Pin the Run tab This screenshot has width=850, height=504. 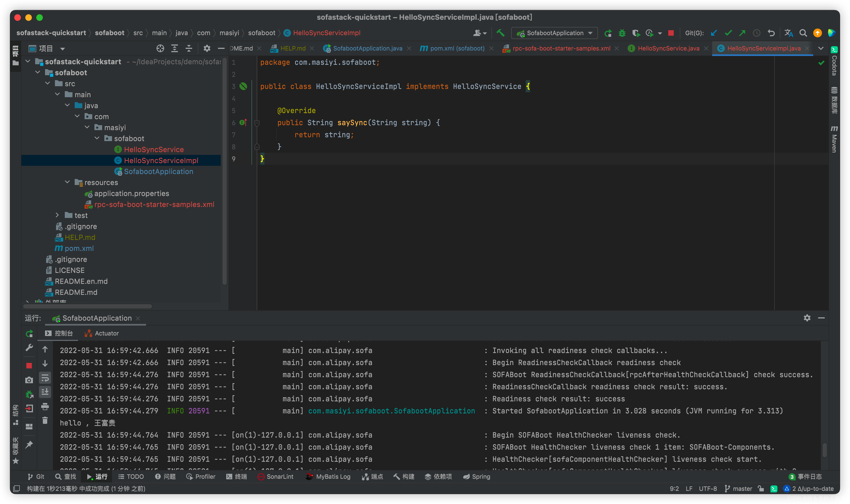coord(29,444)
